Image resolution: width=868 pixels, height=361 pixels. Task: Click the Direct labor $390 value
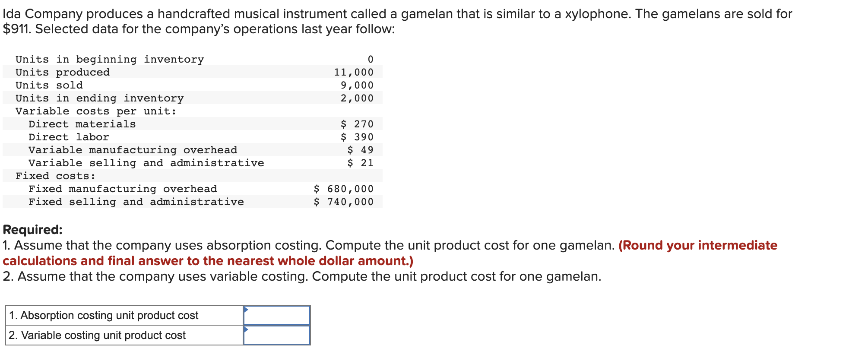pos(357,137)
